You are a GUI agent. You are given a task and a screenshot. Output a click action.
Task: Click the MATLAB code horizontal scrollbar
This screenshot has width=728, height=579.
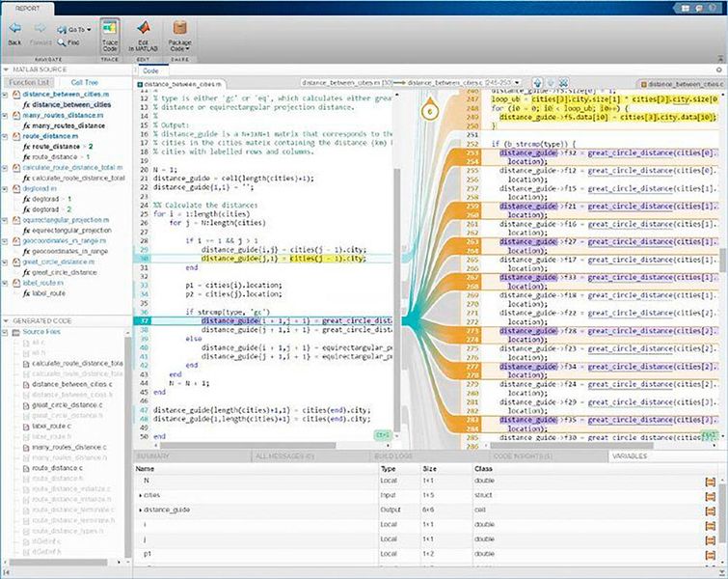[x=248, y=445]
